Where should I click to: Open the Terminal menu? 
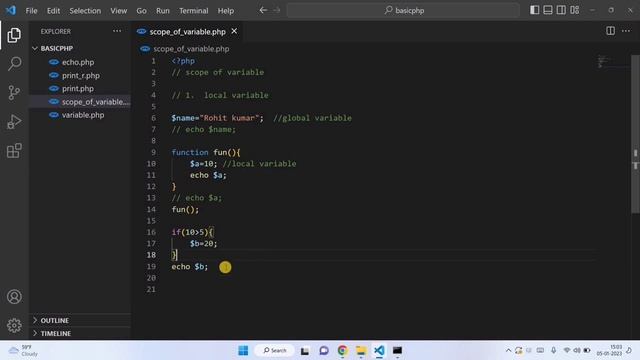click(x=193, y=11)
